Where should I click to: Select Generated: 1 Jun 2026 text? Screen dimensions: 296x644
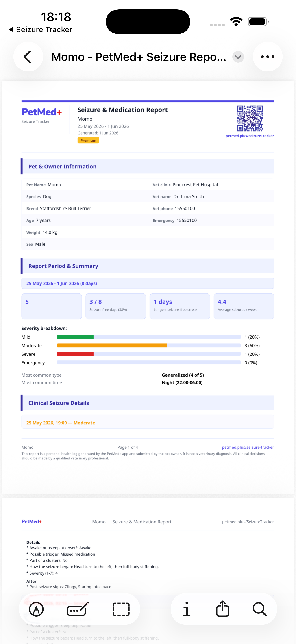coord(98,133)
